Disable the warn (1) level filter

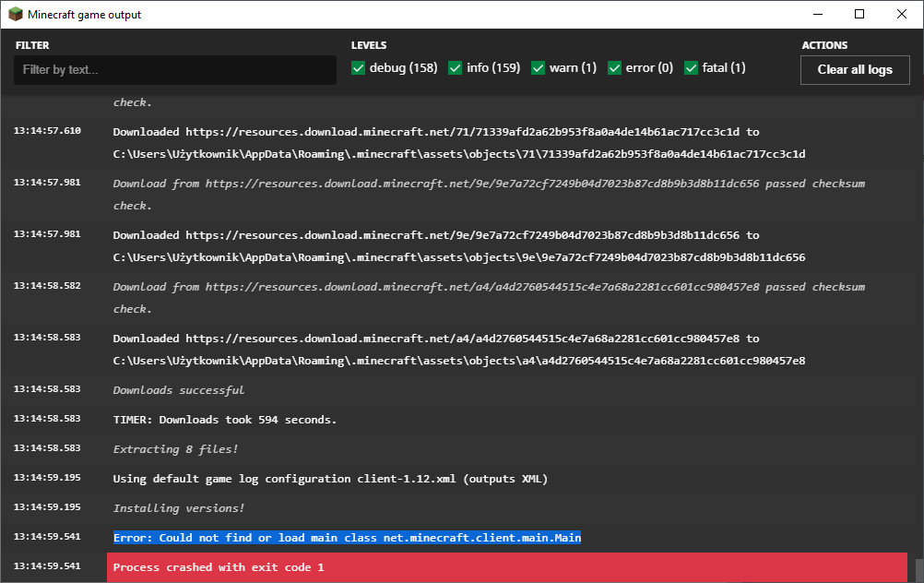click(538, 67)
